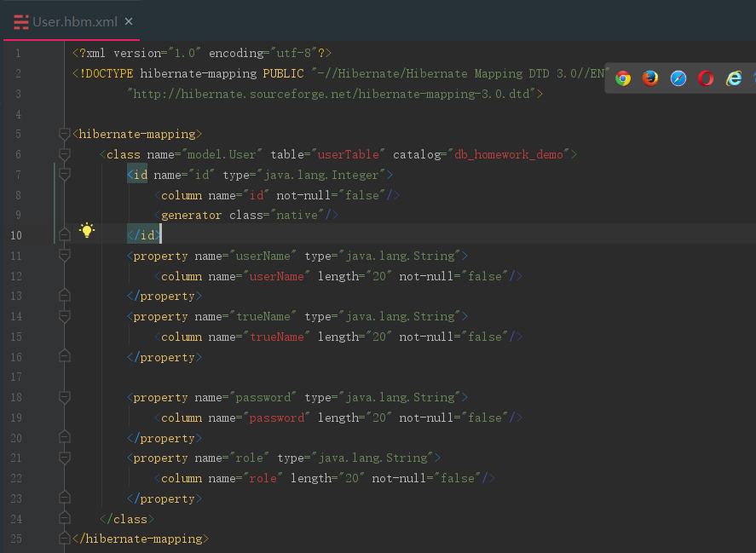The image size is (756, 553).
Task: Click the yellow light bulb intention icon
Action: pos(87,230)
